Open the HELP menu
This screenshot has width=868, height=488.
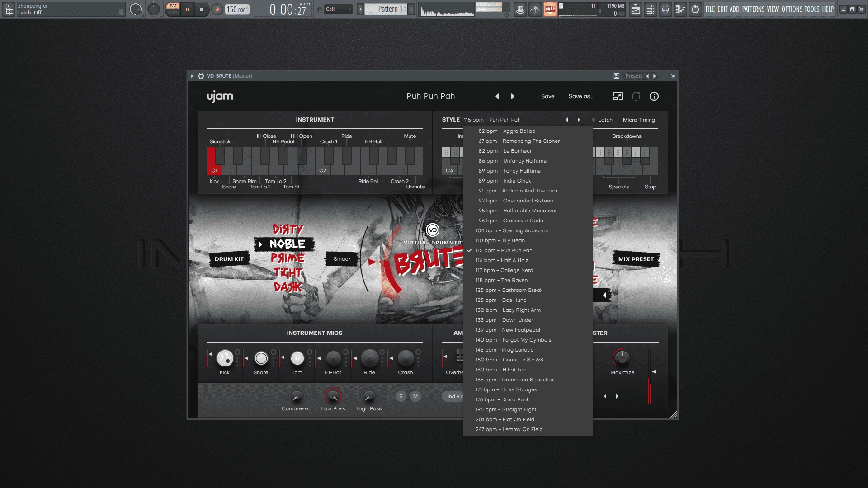[x=828, y=9]
